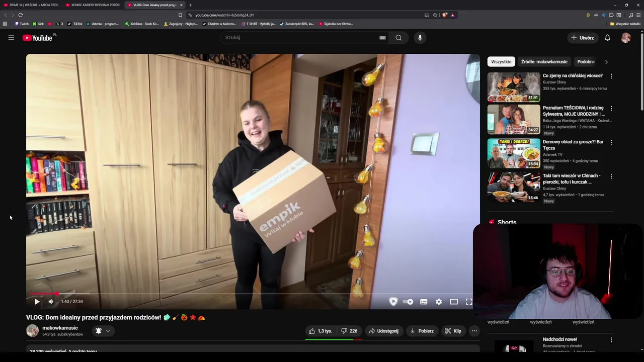644x362 pixels.
Task: Open the TikTok bookmark
Action: tap(75, 24)
